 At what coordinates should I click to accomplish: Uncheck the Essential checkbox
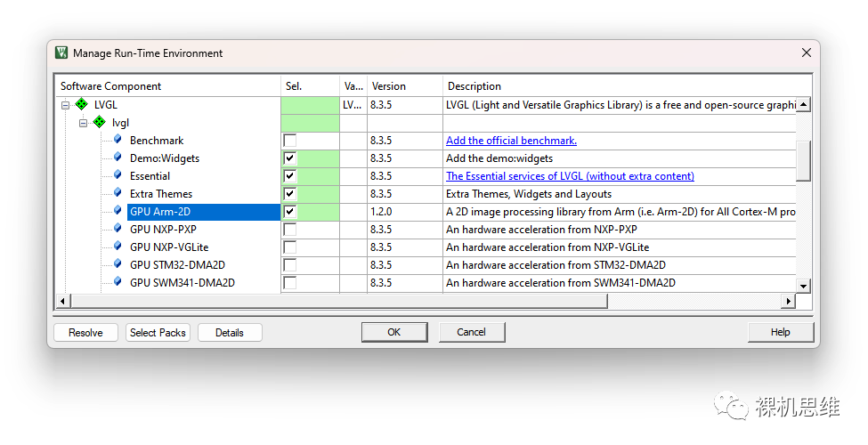[289, 176]
